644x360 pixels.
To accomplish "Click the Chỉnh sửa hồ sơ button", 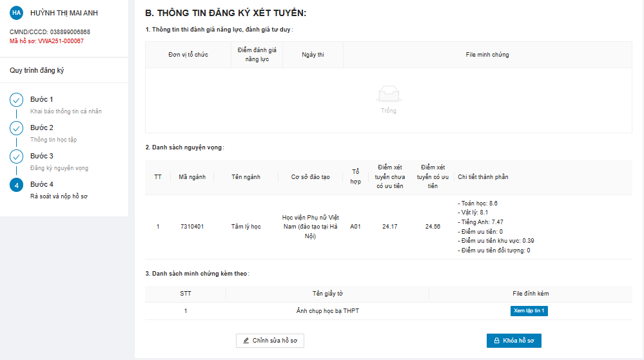I will pos(270,341).
